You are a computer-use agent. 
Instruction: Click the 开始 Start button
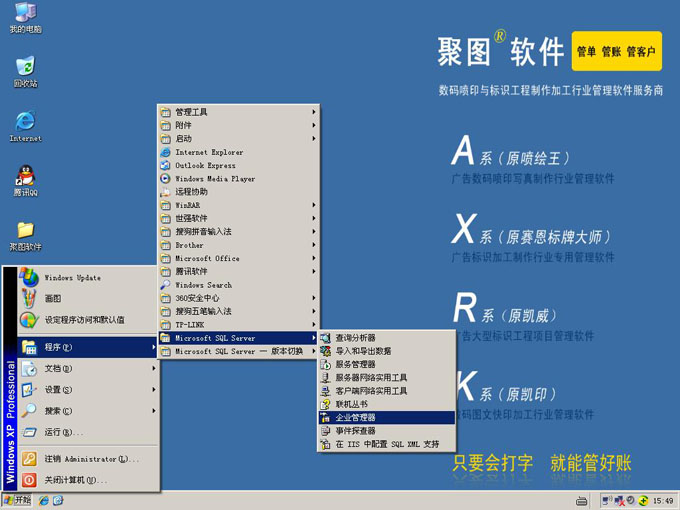(17, 500)
